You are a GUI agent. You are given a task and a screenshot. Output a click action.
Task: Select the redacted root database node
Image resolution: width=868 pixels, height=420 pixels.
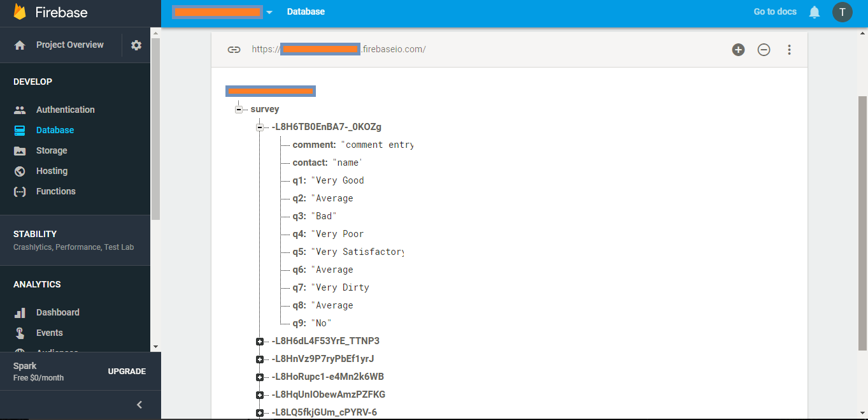coord(271,91)
